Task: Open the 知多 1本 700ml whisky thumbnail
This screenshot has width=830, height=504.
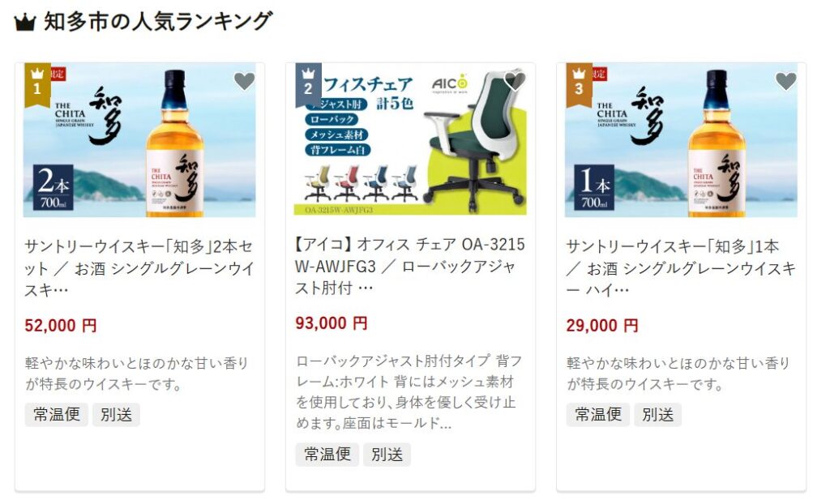Action: (x=681, y=140)
